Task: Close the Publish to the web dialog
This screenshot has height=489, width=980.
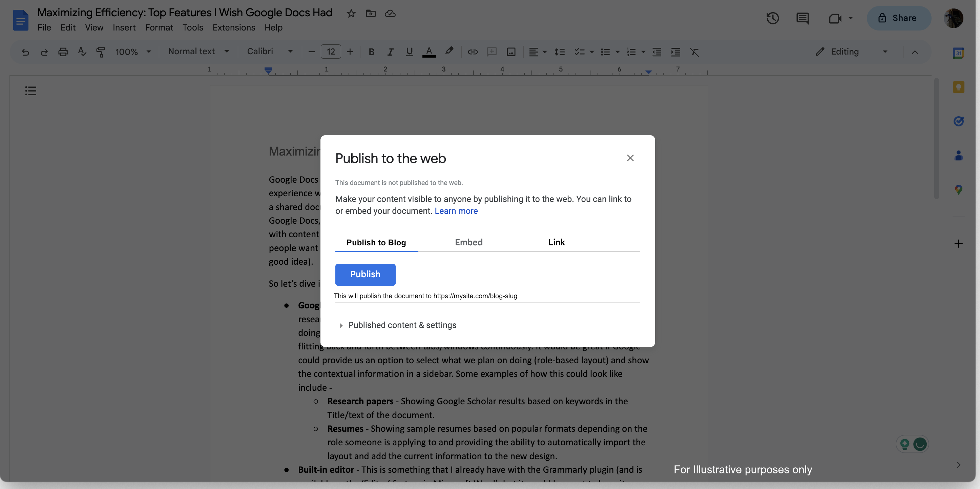Action: (630, 158)
